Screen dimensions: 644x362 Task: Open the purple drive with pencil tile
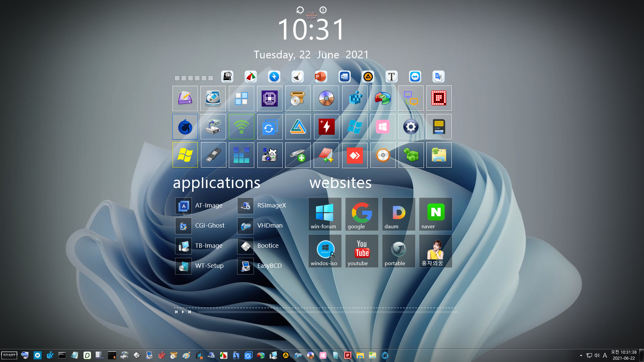(x=185, y=98)
